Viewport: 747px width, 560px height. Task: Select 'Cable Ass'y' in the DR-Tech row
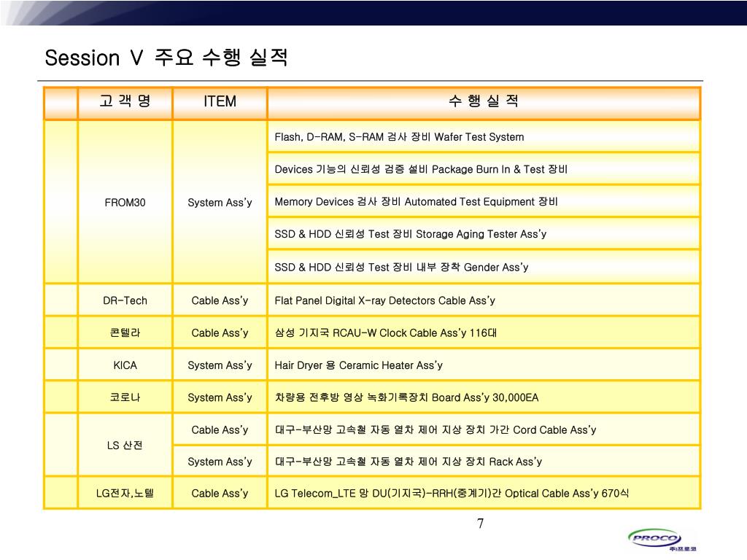click(x=220, y=300)
